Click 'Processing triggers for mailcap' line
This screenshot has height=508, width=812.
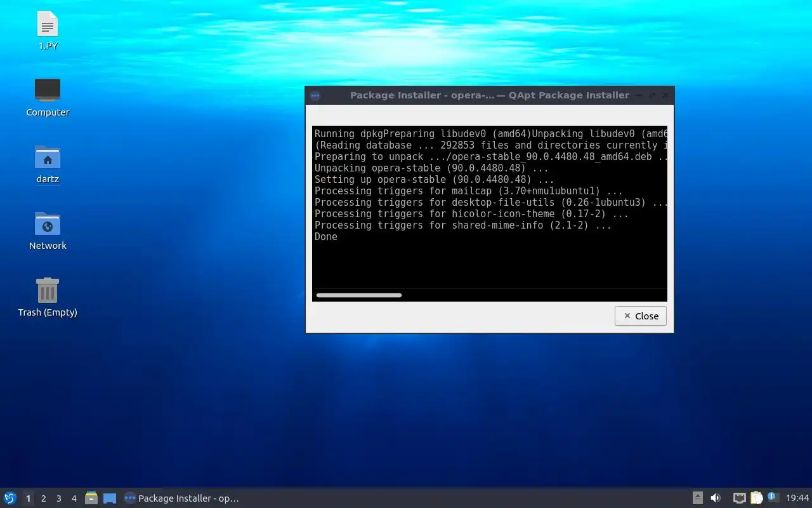[x=469, y=191]
